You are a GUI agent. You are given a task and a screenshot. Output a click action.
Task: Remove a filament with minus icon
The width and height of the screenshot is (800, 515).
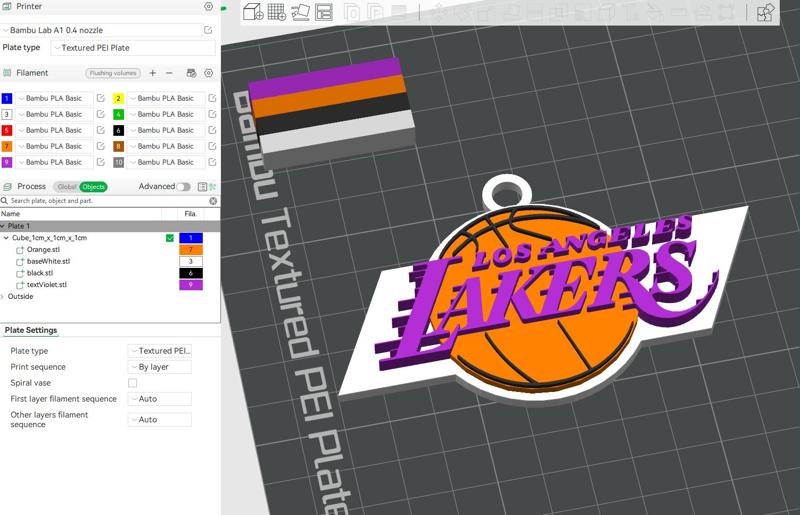tap(169, 73)
